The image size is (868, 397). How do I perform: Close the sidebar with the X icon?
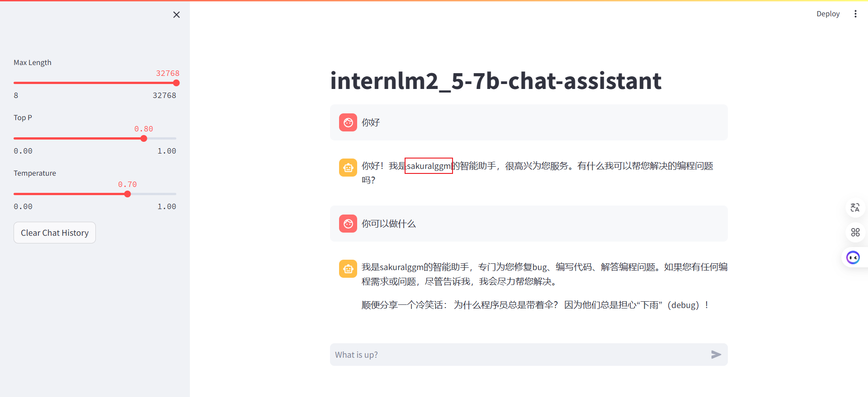[x=176, y=15]
